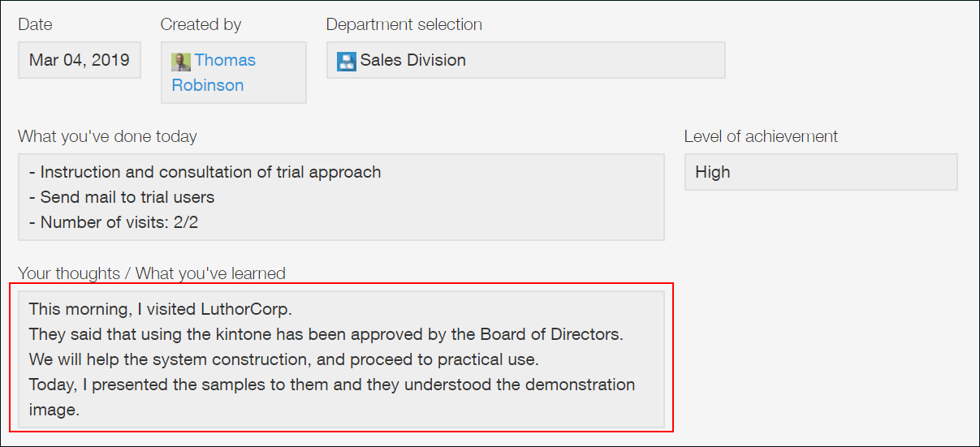
Task: Click the final word image. in thoughts
Action: [54, 410]
